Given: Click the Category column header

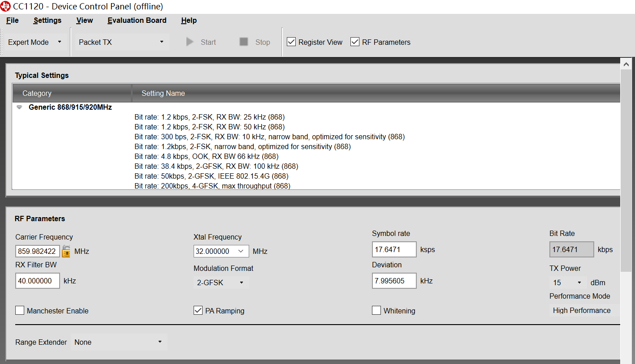Looking at the screenshot, I should pyautogui.click(x=72, y=93).
